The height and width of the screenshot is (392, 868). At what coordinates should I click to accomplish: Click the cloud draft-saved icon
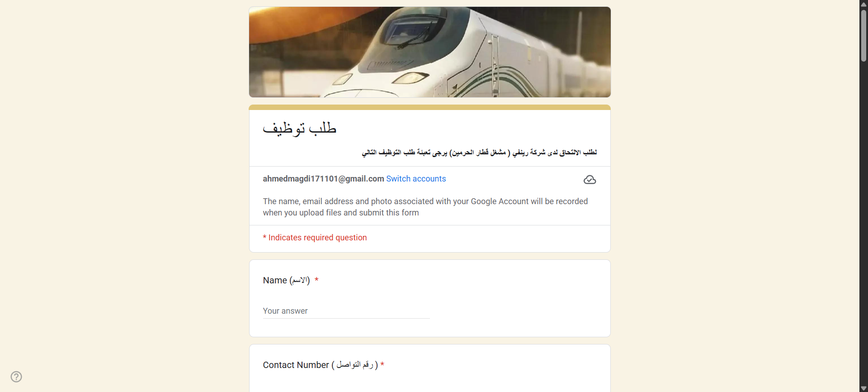click(590, 180)
